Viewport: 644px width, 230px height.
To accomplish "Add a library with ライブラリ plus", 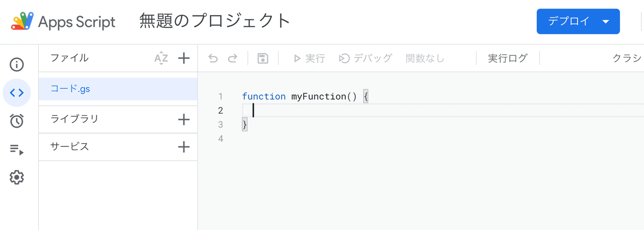I will pyautogui.click(x=184, y=119).
